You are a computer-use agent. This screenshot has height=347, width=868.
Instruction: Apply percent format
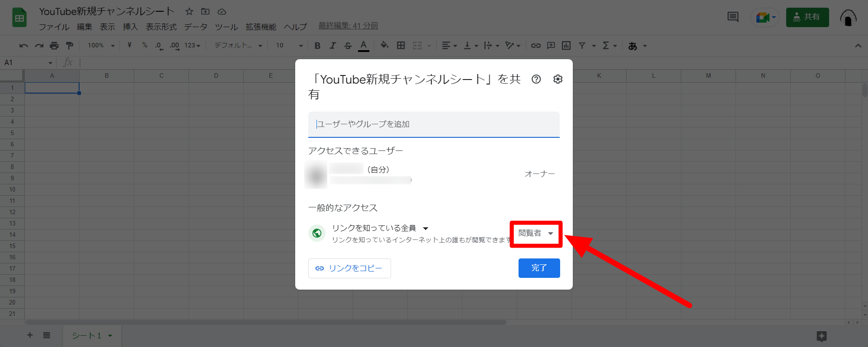click(145, 45)
